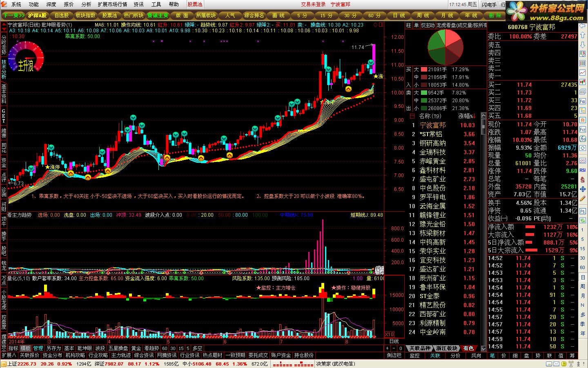Image resolution: width=588 pixels, height=368 pixels.
Task: Select the 五星操盘 indicator tab
Action: tap(118, 348)
